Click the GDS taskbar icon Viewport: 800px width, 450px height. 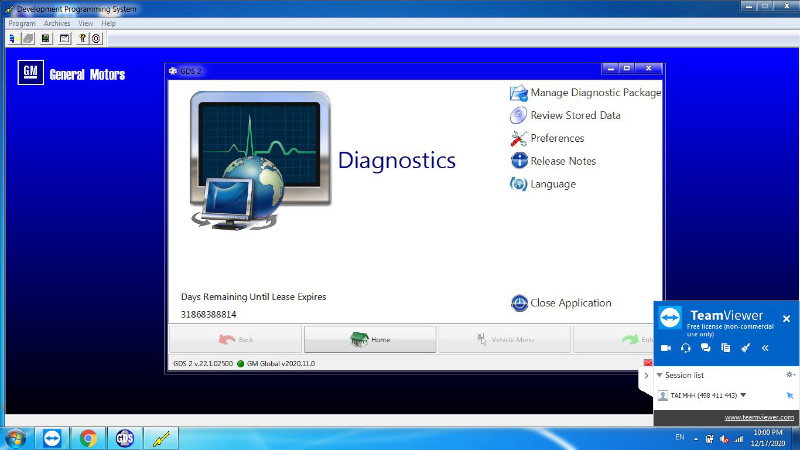tap(124, 438)
